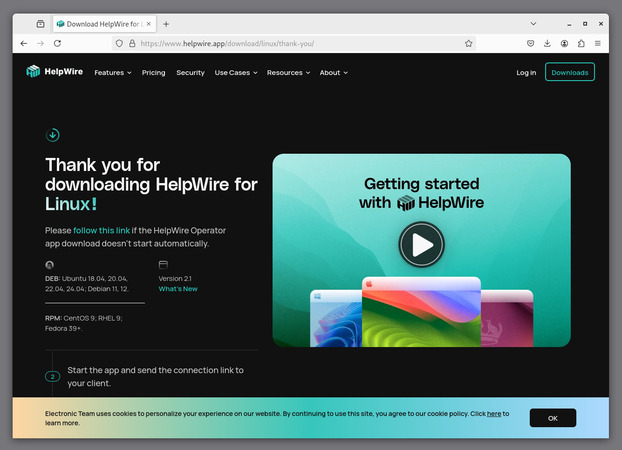This screenshot has height=450, width=622.
Task: Click the cookie policy here link
Action: [x=494, y=413]
